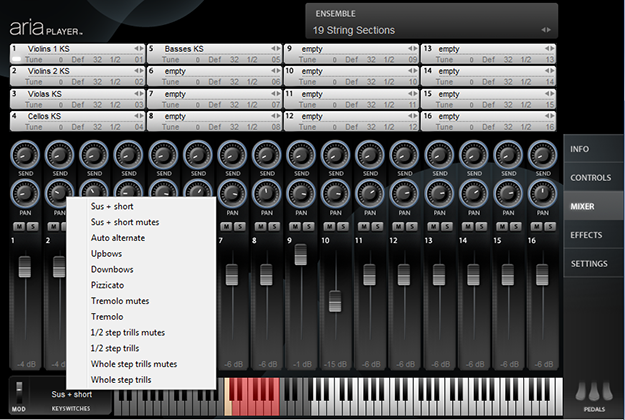Go to the EFFECTS page
This screenshot has width=625, height=420.
[593, 235]
